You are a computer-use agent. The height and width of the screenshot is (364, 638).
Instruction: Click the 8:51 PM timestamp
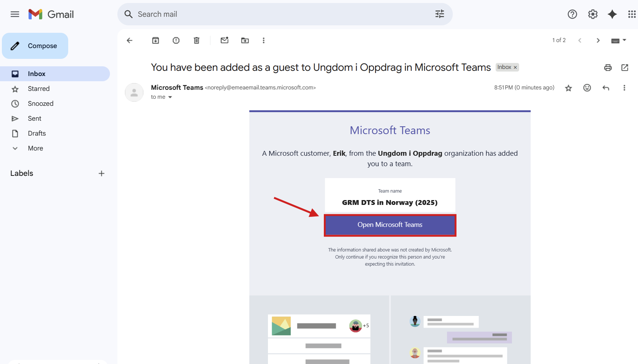(524, 88)
